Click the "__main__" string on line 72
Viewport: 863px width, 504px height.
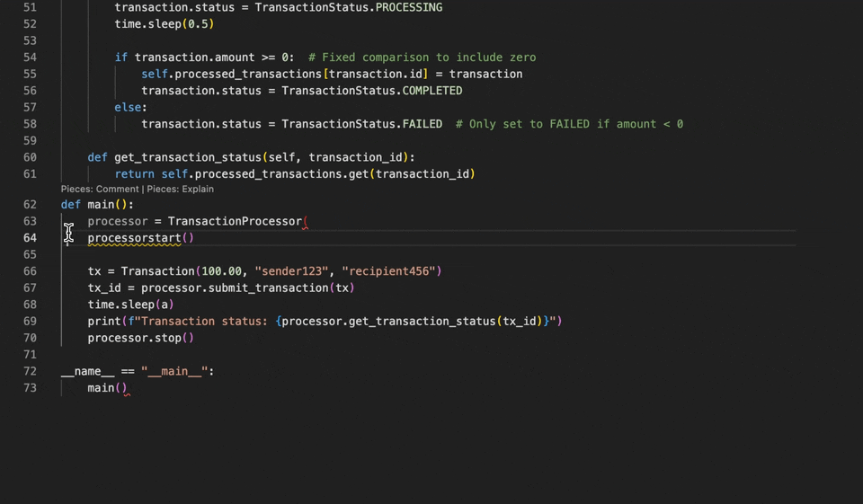[174, 371]
